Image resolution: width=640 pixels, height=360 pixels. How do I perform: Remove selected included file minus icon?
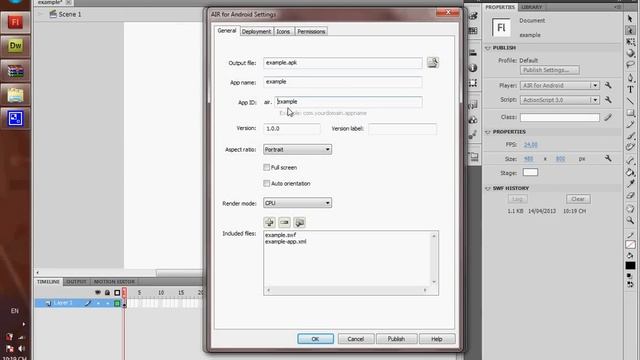coord(284,222)
